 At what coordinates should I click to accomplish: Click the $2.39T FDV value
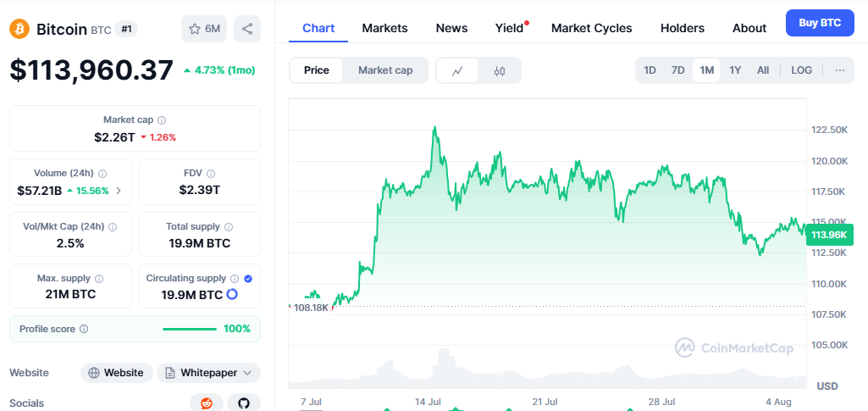(200, 191)
